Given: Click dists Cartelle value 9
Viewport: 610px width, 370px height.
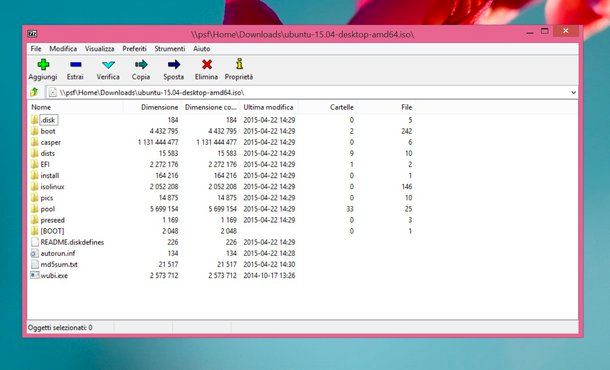Looking at the screenshot, I should point(352,153).
